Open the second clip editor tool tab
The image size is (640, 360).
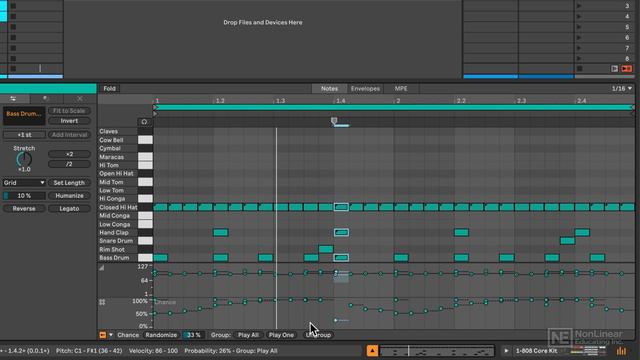(x=46, y=98)
